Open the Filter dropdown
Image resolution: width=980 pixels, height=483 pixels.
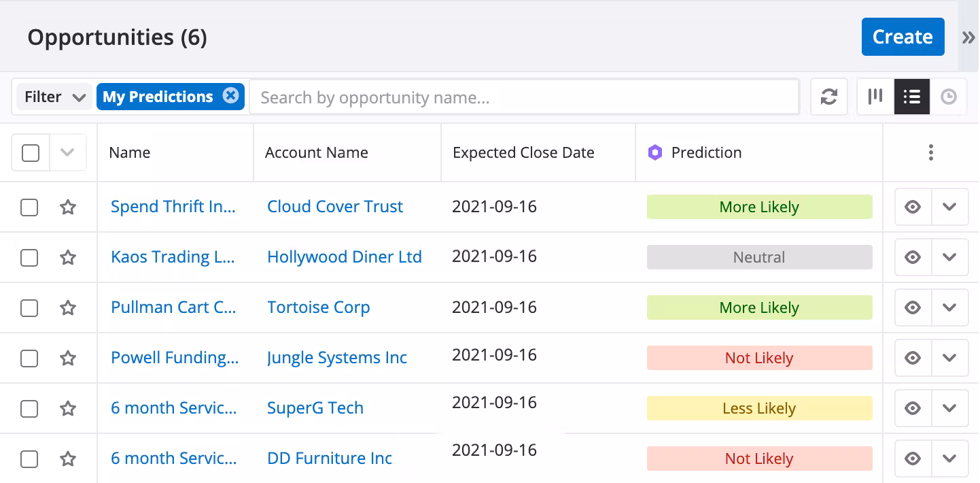pos(54,97)
